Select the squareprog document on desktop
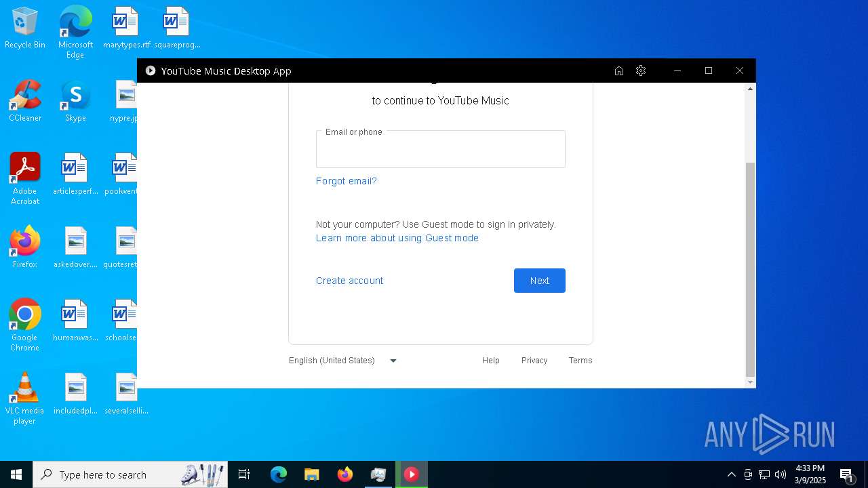Screen dimensions: 868x488 [x=176, y=28]
